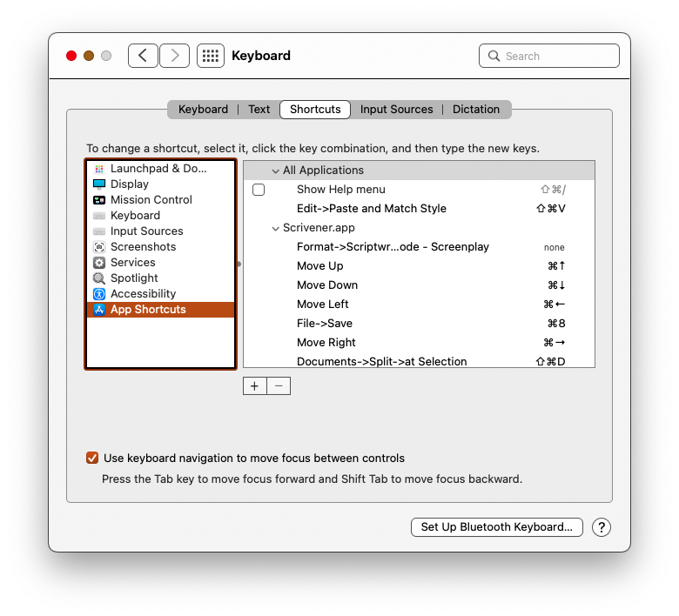
Task: Go back with the left chevron button
Action: click(143, 56)
